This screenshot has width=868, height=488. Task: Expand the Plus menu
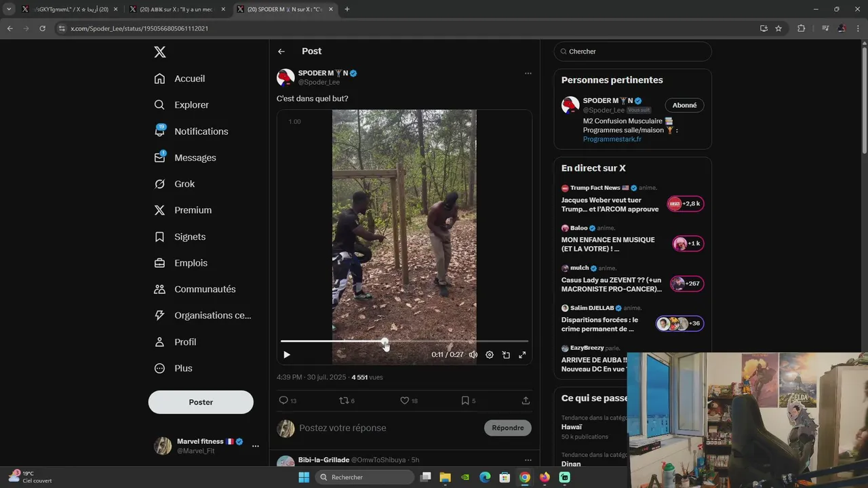(173, 368)
